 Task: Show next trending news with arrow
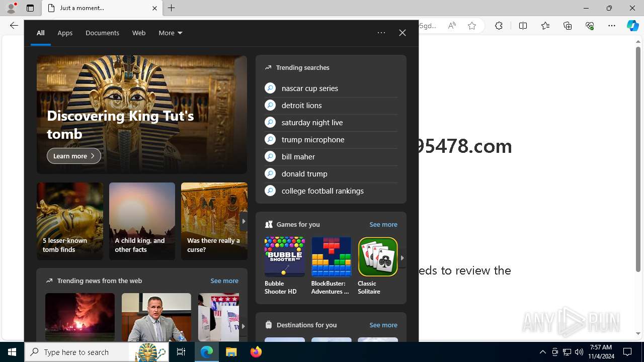pyautogui.click(x=243, y=326)
